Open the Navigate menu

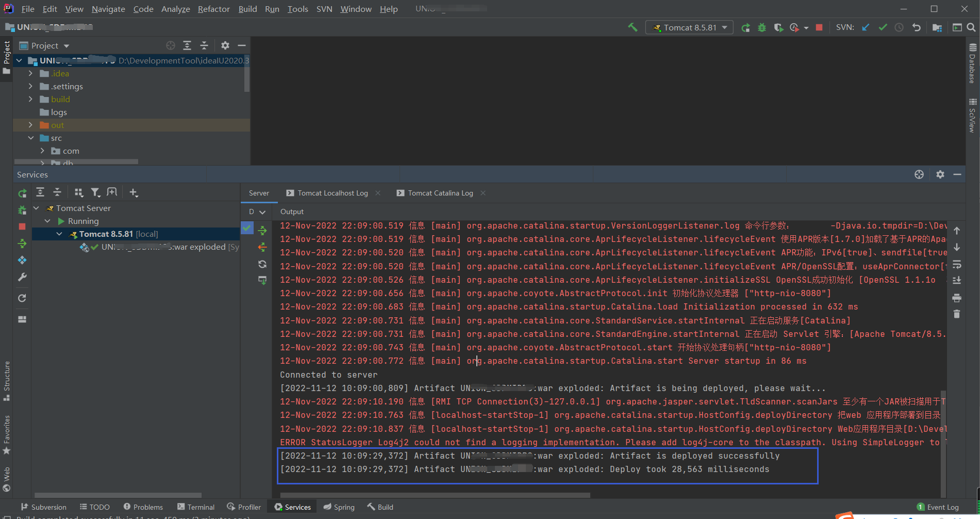(108, 9)
